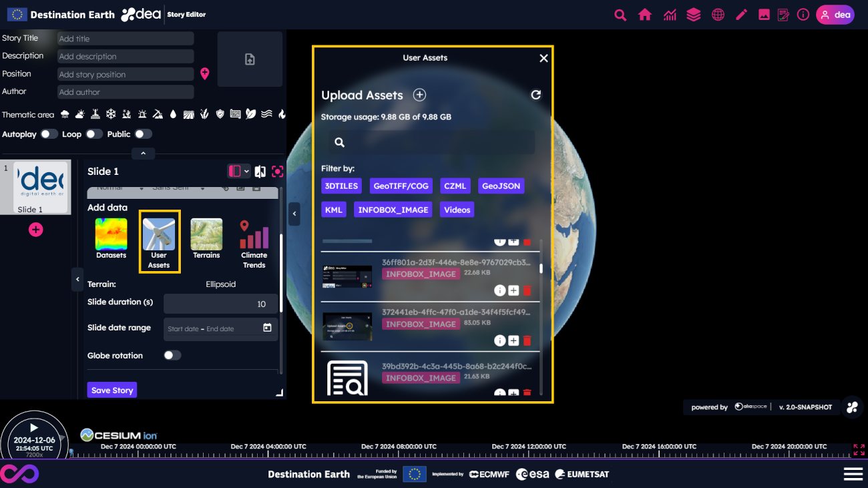
Task: Open the slide layout dropdown
Action: point(238,172)
